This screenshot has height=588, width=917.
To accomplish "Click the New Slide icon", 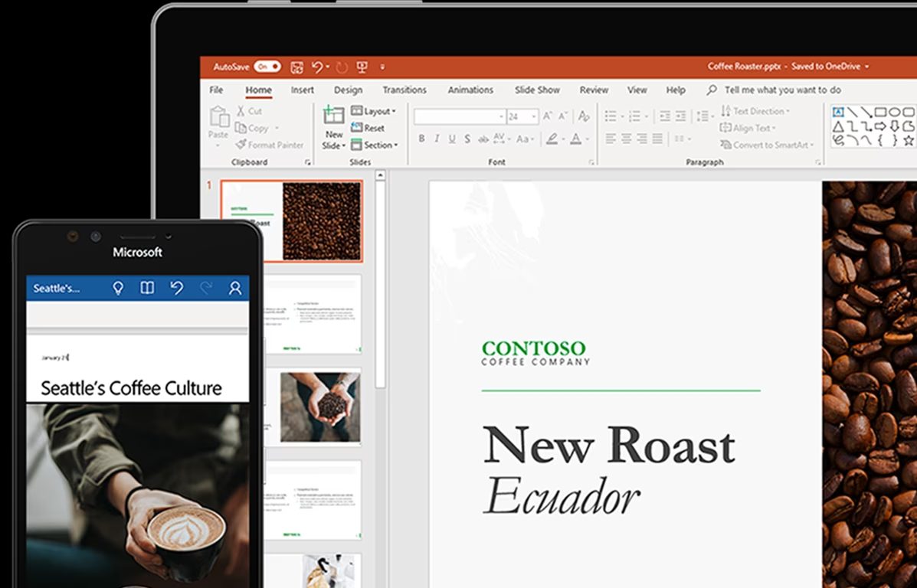I will tap(334, 115).
